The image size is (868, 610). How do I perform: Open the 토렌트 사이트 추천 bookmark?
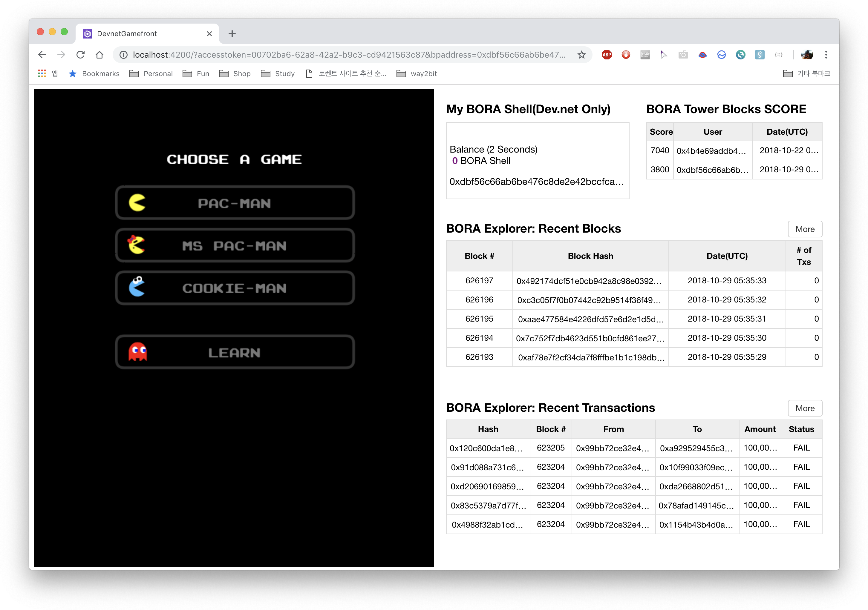(x=346, y=74)
